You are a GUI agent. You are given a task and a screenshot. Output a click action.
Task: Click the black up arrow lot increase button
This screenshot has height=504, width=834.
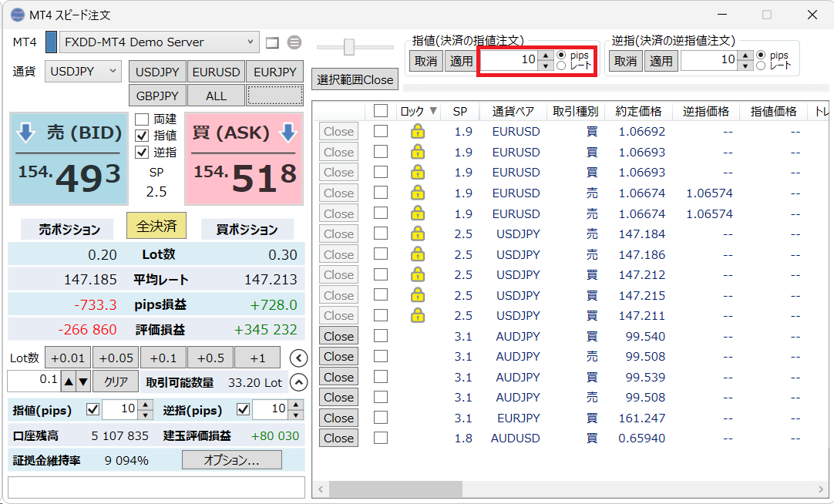pyautogui.click(x=68, y=381)
